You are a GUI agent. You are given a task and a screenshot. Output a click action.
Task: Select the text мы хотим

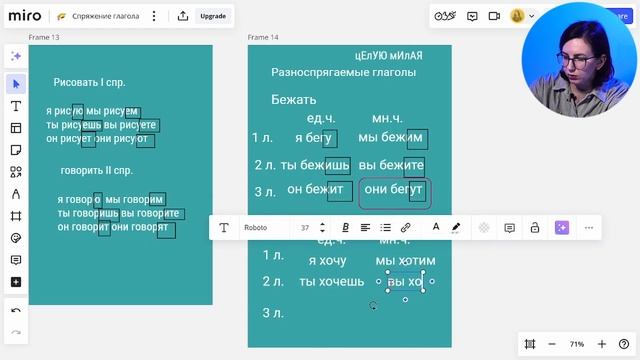click(x=405, y=260)
